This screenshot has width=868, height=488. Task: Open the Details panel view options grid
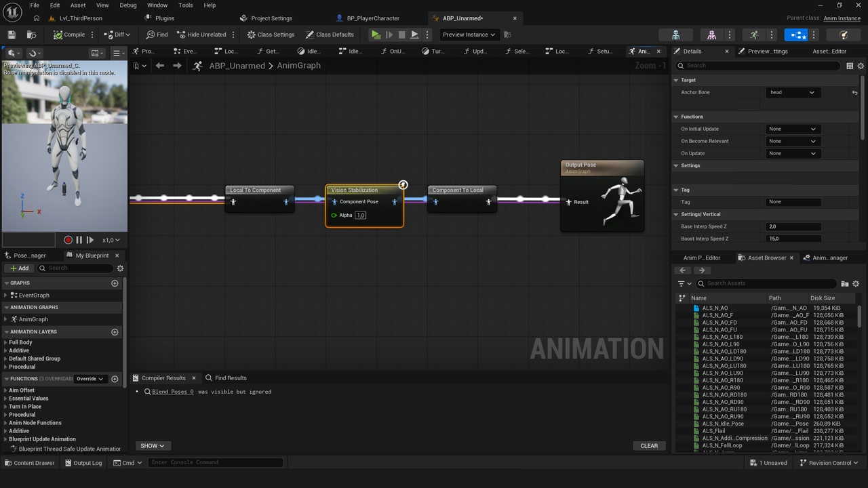850,66
